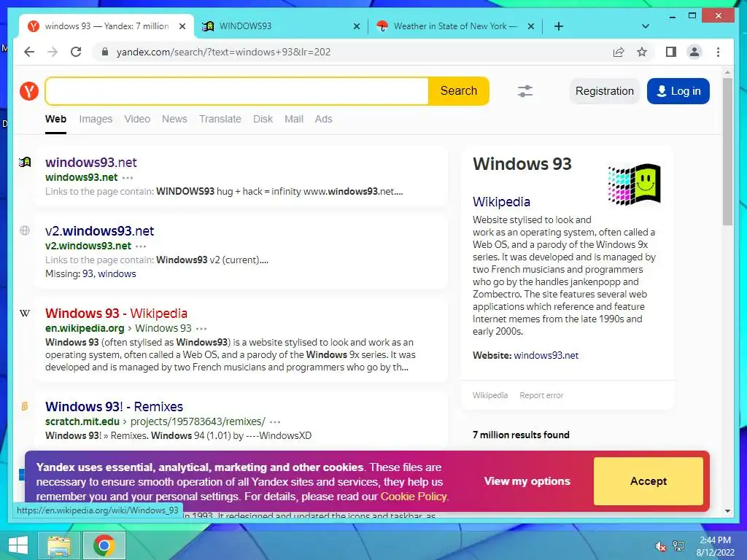
Task: Go back with the browser back arrow
Action: point(29,52)
